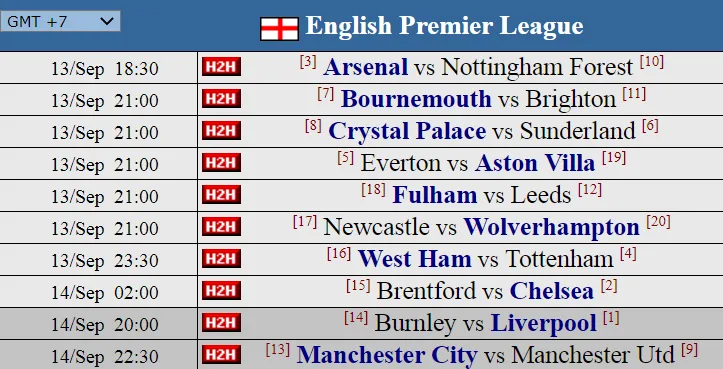Click the Manchester City team name

pyautogui.click(x=387, y=356)
